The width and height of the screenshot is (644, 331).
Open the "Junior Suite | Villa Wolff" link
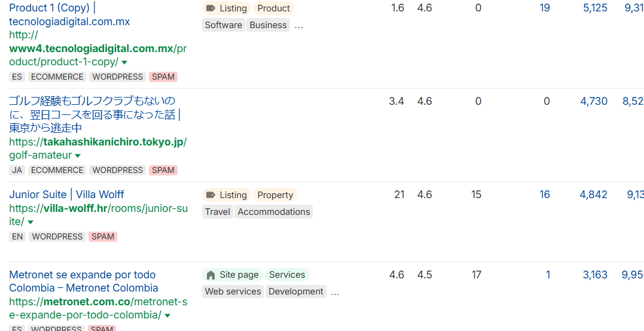click(66, 195)
